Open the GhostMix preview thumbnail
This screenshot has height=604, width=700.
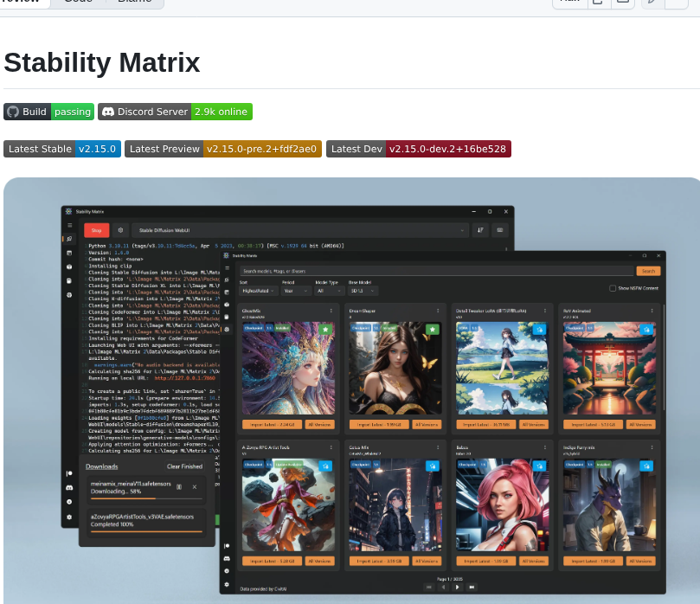point(288,369)
